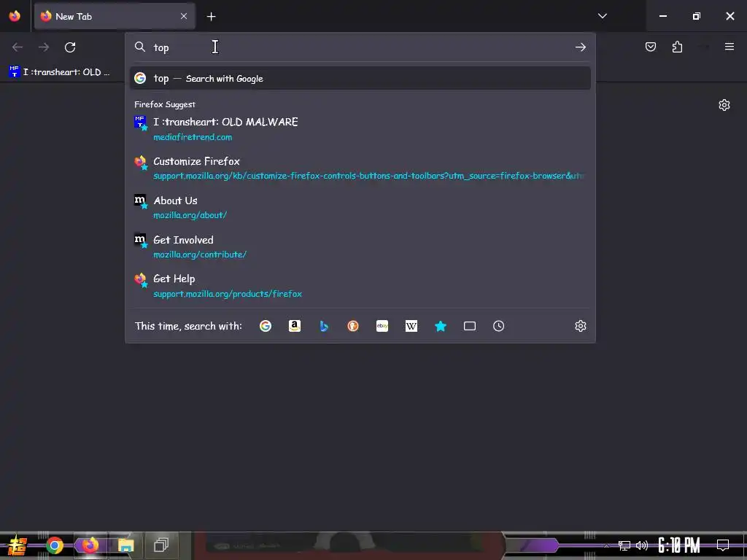Search history with the clock icon
The width and height of the screenshot is (747, 560).
(x=499, y=326)
